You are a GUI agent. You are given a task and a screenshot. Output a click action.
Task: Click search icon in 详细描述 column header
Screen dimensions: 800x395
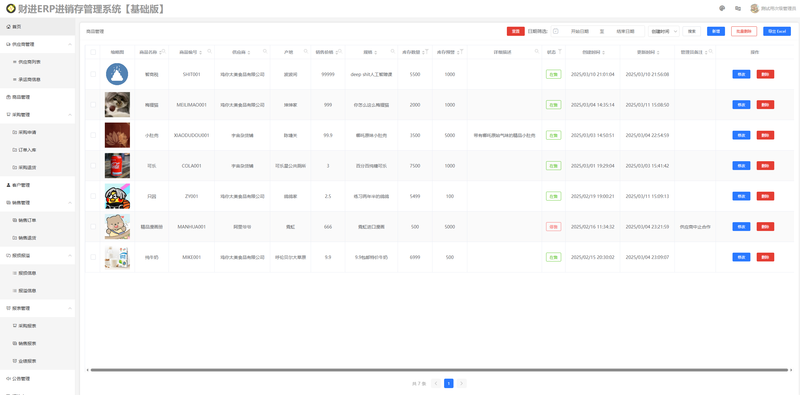pos(537,52)
